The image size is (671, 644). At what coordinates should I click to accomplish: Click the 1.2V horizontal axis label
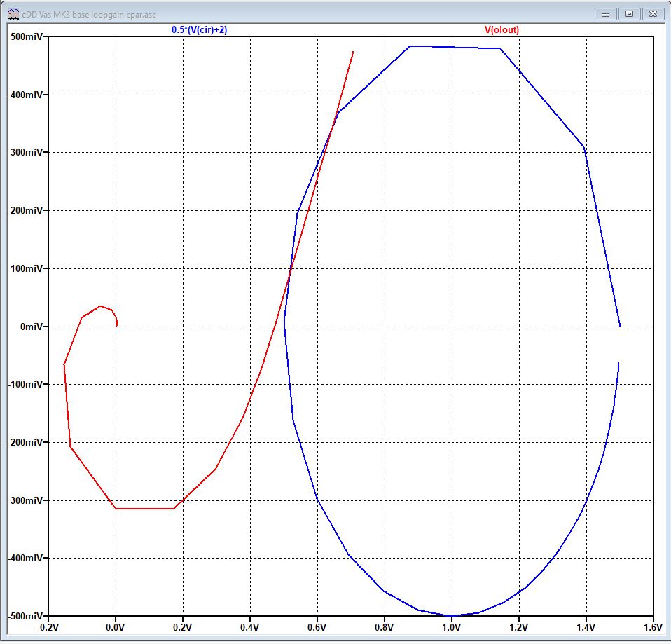pos(518,628)
